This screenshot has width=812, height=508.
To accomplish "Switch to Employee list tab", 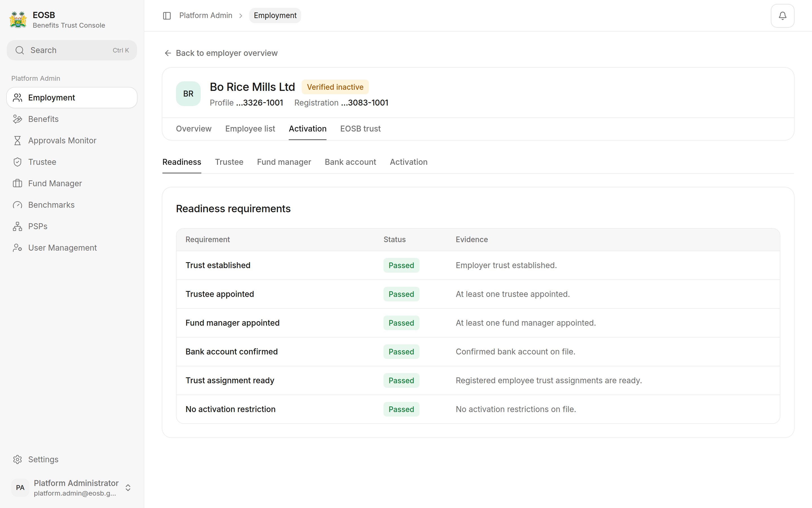I will [x=250, y=129].
